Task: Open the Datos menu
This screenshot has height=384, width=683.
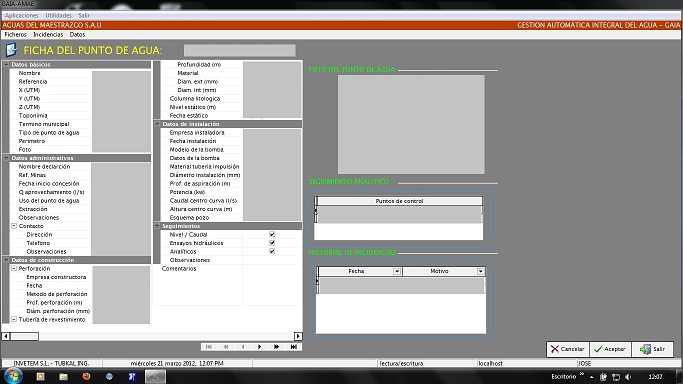Action: coord(78,34)
